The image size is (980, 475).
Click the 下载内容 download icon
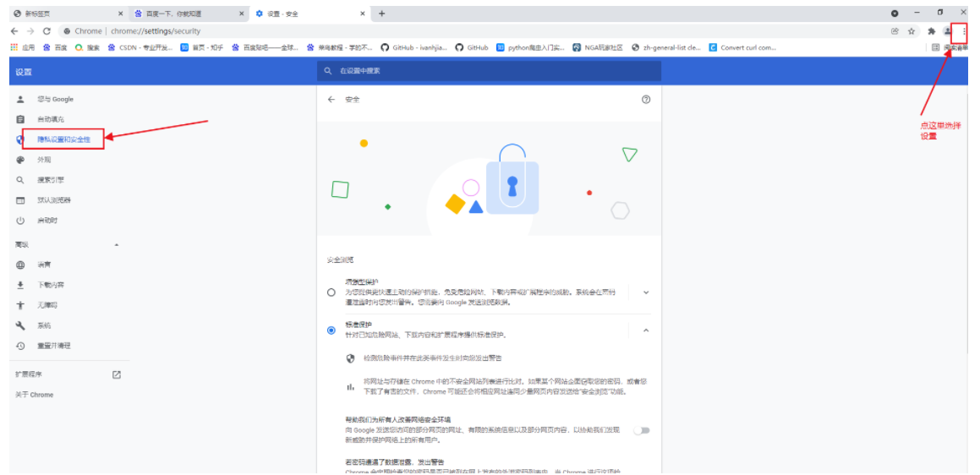pyautogui.click(x=20, y=285)
